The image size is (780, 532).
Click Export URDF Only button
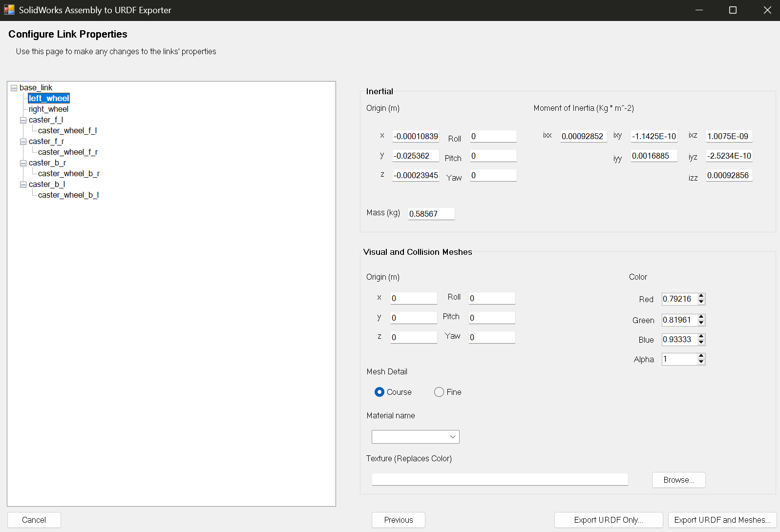[609, 520]
